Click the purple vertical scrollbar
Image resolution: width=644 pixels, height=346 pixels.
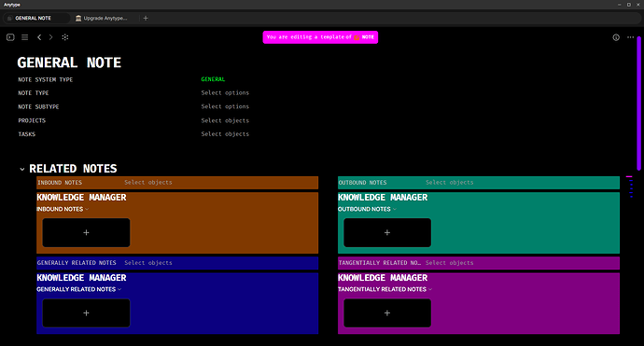click(638, 103)
